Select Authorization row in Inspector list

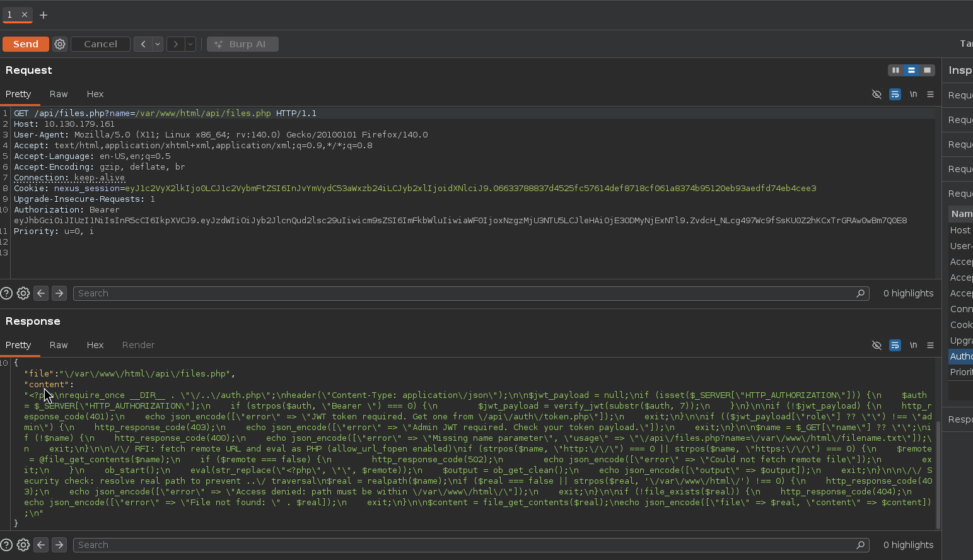coord(961,356)
